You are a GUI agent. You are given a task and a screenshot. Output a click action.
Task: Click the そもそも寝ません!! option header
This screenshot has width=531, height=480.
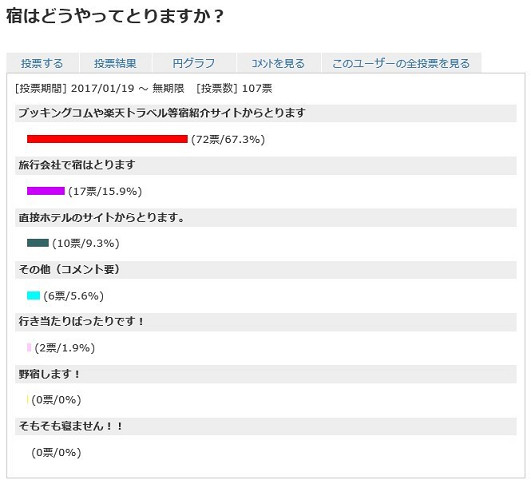pos(266,426)
